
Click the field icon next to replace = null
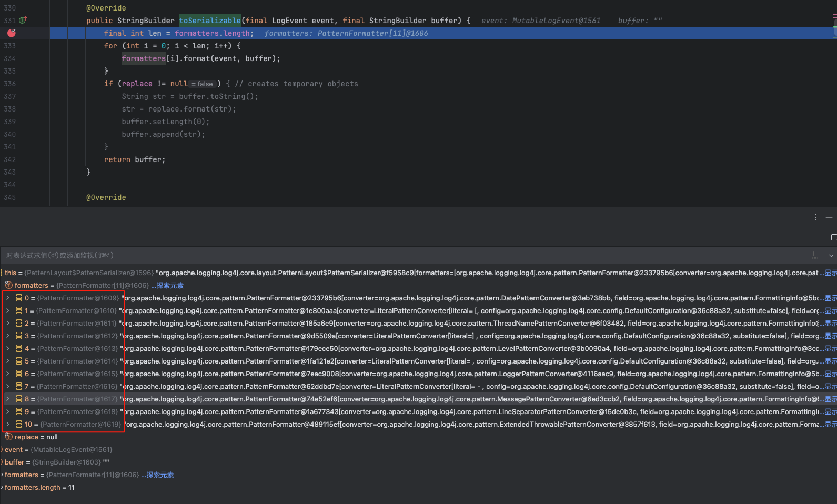pyautogui.click(x=8, y=437)
